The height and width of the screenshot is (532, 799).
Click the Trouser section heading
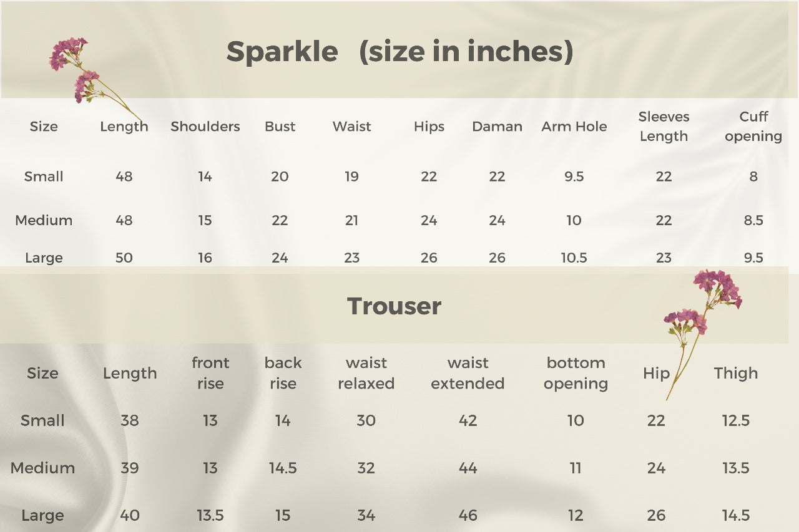click(394, 306)
